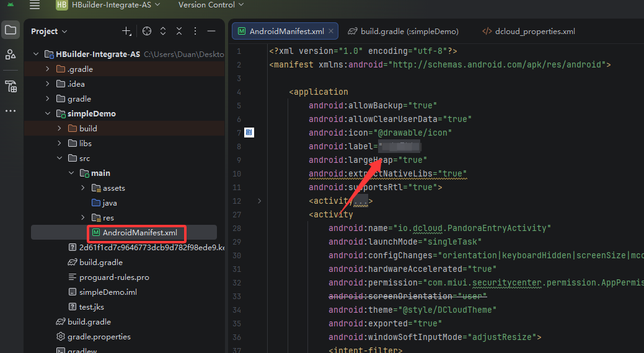Select the libs folder name

coord(86,143)
